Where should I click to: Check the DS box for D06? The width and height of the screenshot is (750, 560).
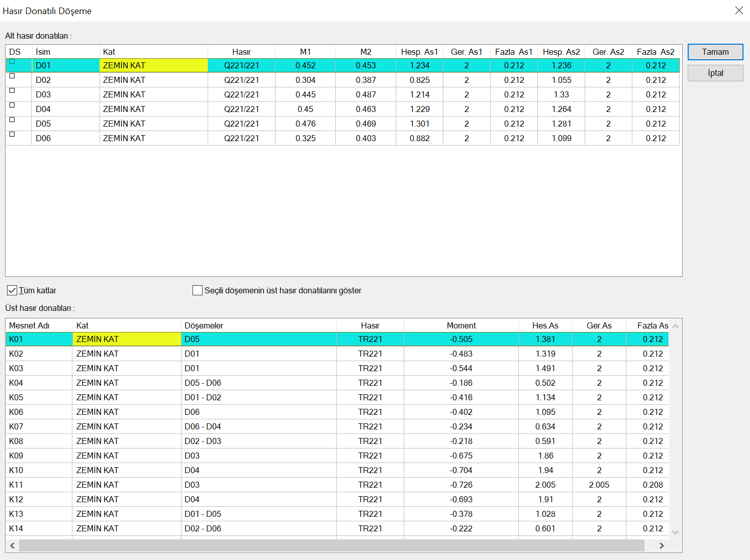click(x=12, y=135)
